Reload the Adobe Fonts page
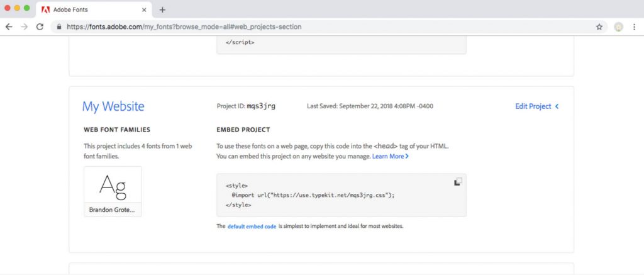This screenshot has width=644, height=275. pos(40,26)
